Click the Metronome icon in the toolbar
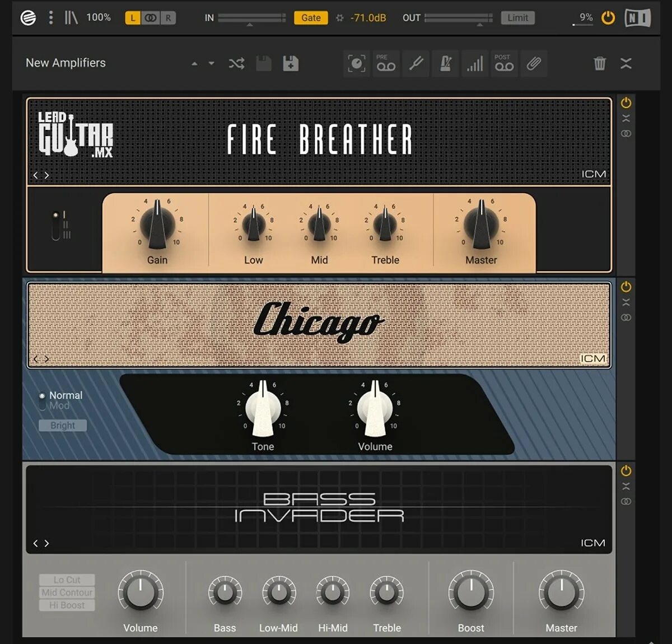Image resolution: width=672 pixels, height=644 pixels. [x=445, y=63]
